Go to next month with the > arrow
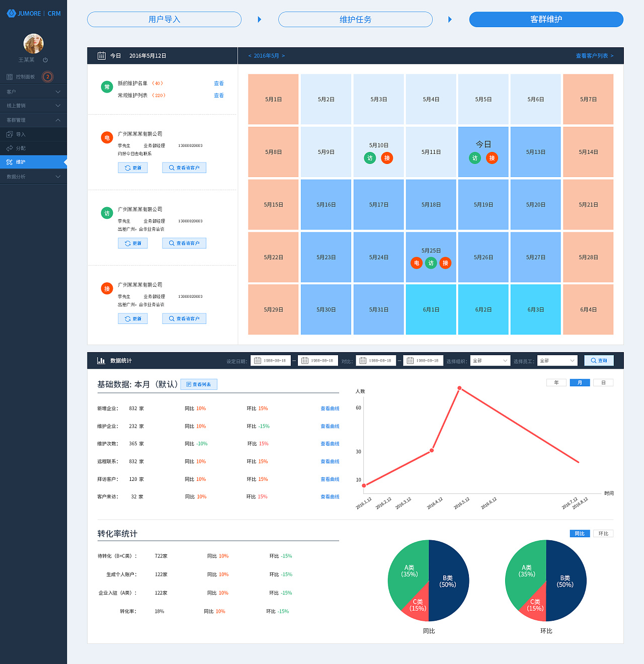Viewport: 644px width, 664px height. tap(283, 56)
